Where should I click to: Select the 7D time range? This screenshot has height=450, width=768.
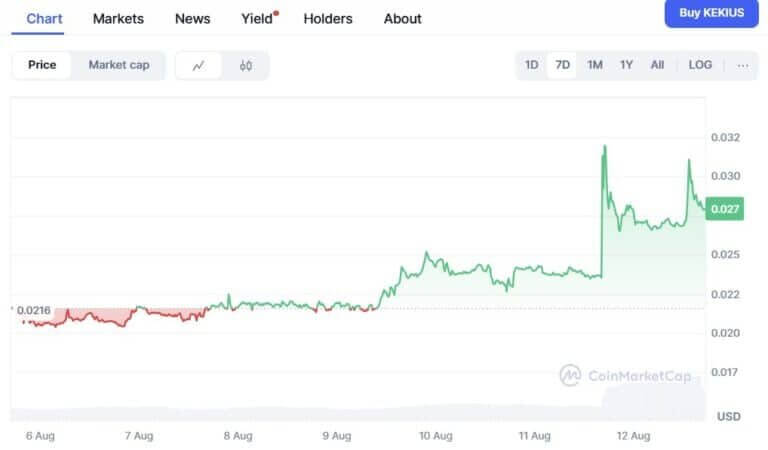pos(563,65)
